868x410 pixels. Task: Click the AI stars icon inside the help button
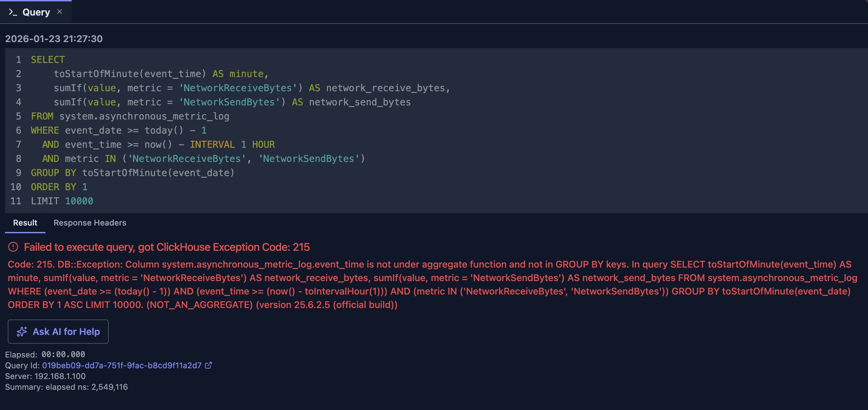tap(22, 331)
